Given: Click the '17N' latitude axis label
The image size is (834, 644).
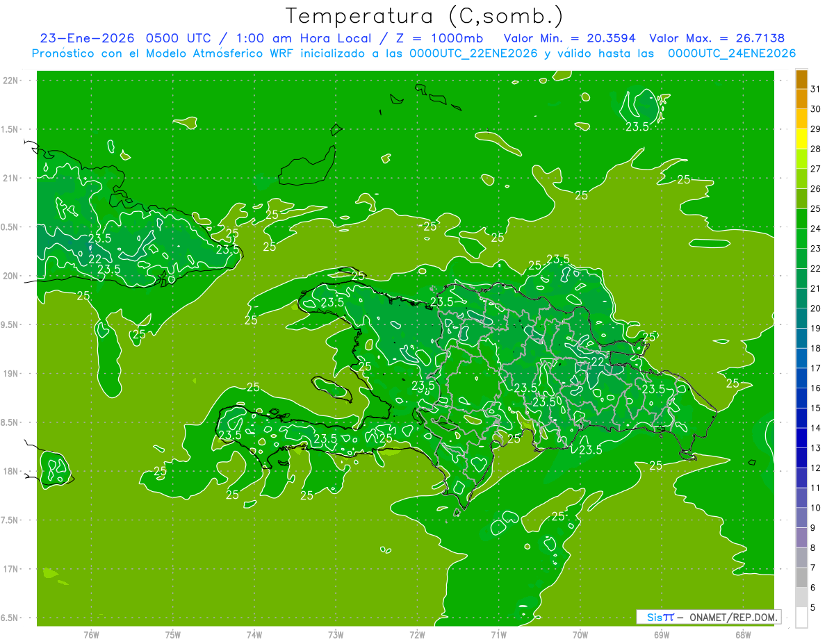Looking at the screenshot, I should pyautogui.click(x=11, y=569).
